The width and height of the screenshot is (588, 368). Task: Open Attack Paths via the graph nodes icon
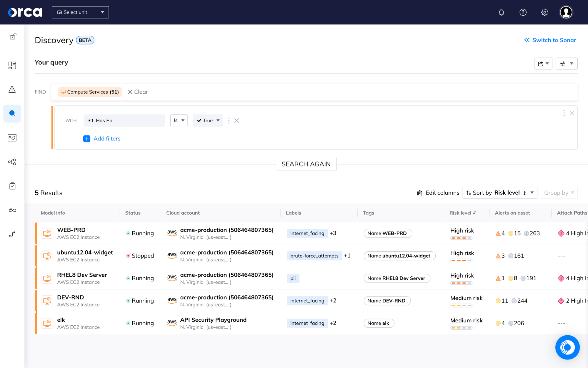(12, 162)
